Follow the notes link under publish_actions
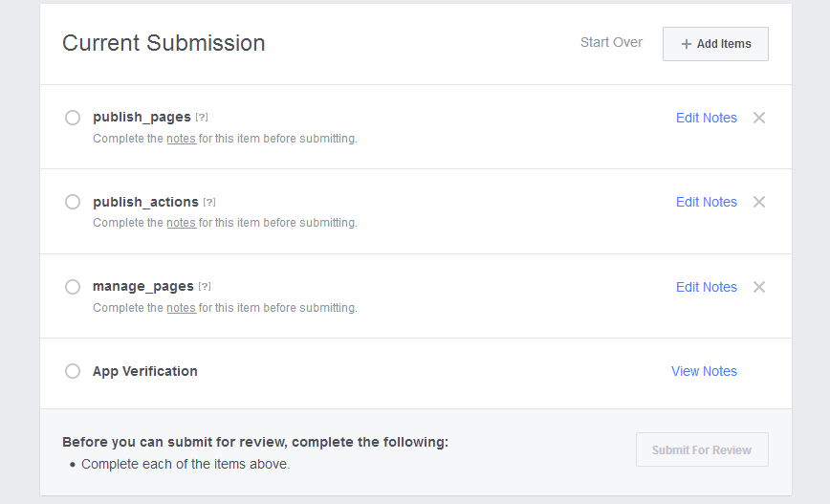 click(x=181, y=223)
